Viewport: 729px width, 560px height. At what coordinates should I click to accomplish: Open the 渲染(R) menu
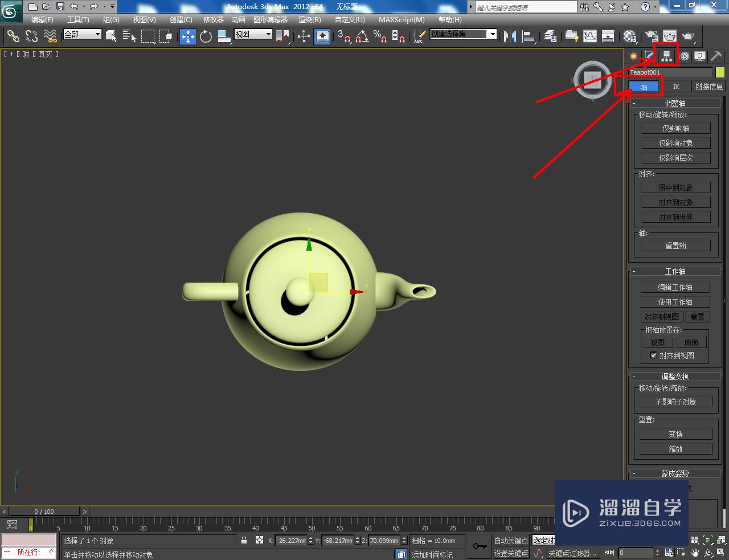pyautogui.click(x=310, y=20)
